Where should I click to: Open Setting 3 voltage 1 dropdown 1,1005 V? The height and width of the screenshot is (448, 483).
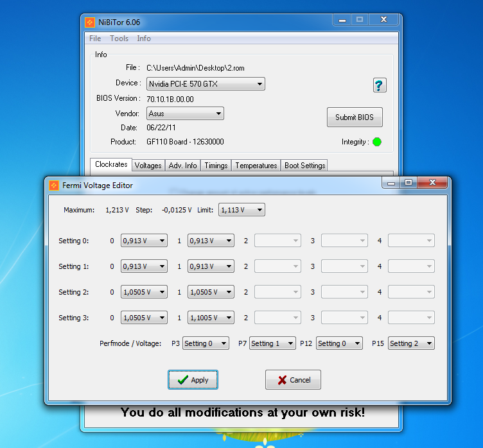point(211,318)
